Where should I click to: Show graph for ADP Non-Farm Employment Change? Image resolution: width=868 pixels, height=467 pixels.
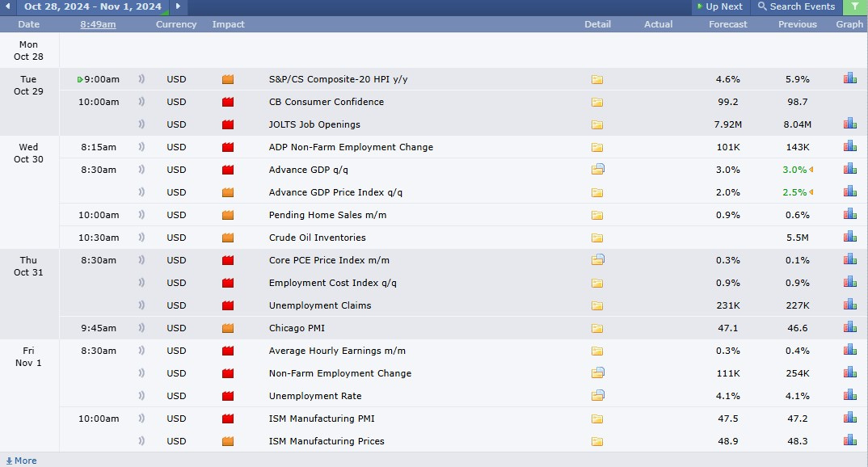coord(849,146)
